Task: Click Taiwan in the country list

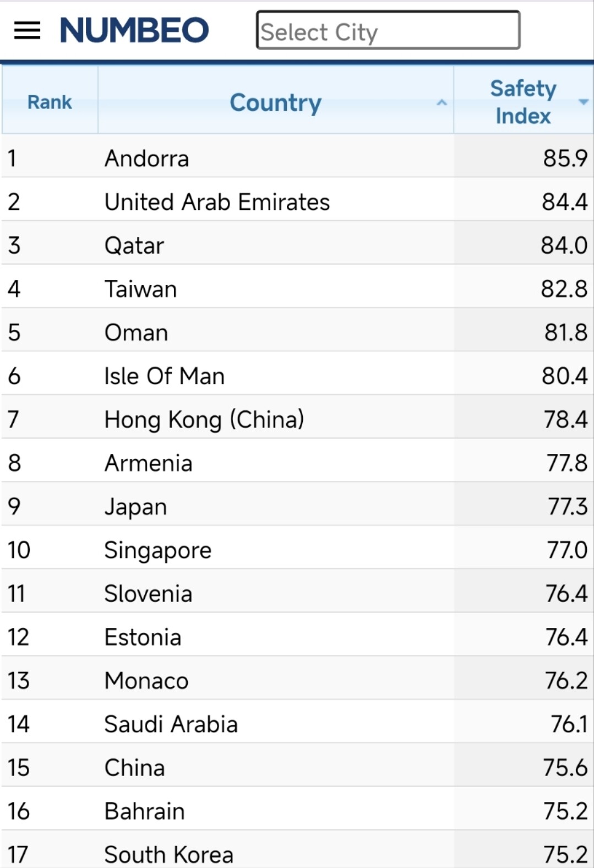Action: [x=141, y=289]
